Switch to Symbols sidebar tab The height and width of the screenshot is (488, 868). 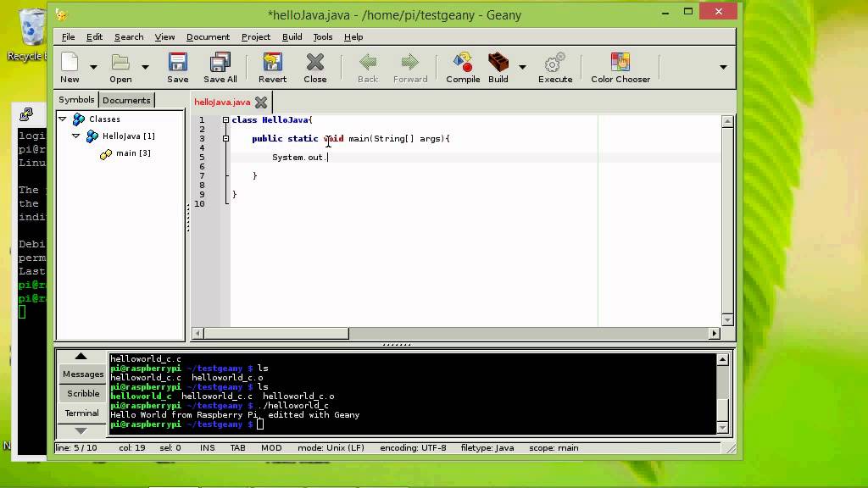click(x=76, y=100)
